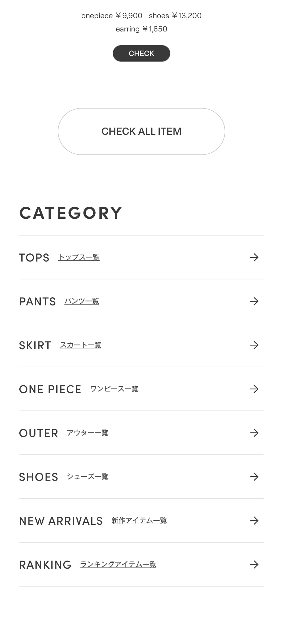Screen dimensions: 283x644
Task: Click the ランキングアイテム一覧 link
Action: [118, 564]
